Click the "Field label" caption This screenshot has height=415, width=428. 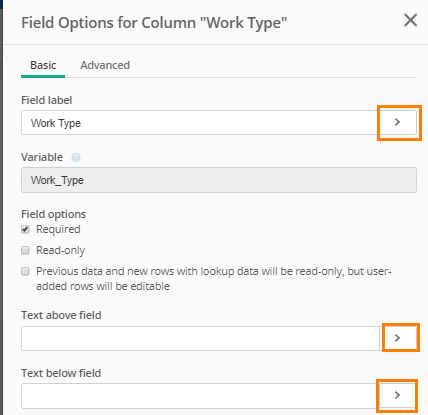(47, 100)
